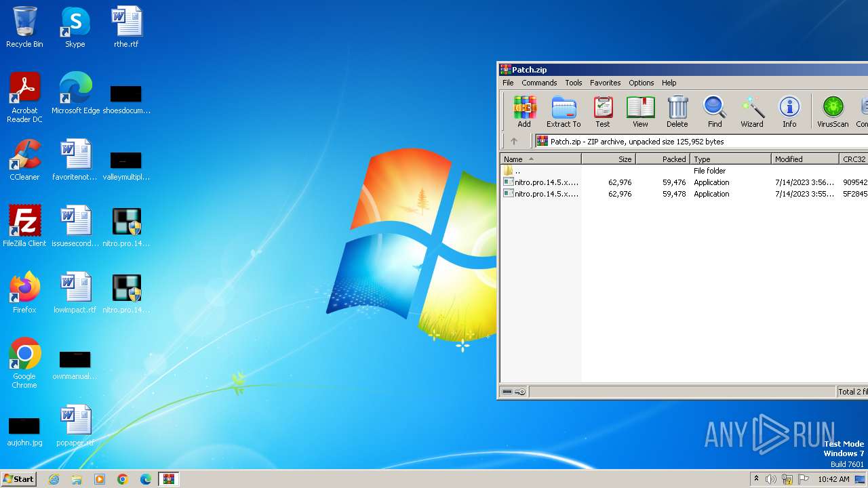868x488 pixels.
Task: Open the Commands menu
Action: click(539, 83)
